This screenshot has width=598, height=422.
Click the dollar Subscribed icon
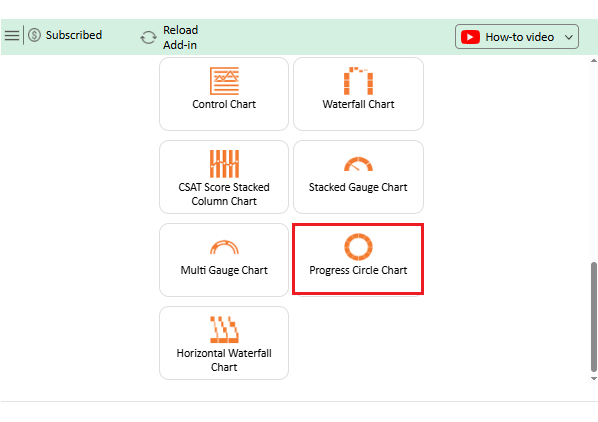pos(34,35)
